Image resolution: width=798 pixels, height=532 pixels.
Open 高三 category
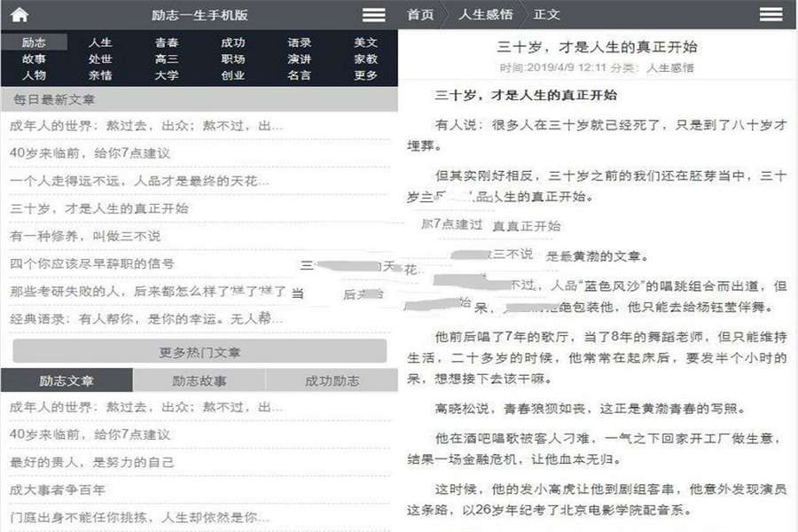(167, 59)
